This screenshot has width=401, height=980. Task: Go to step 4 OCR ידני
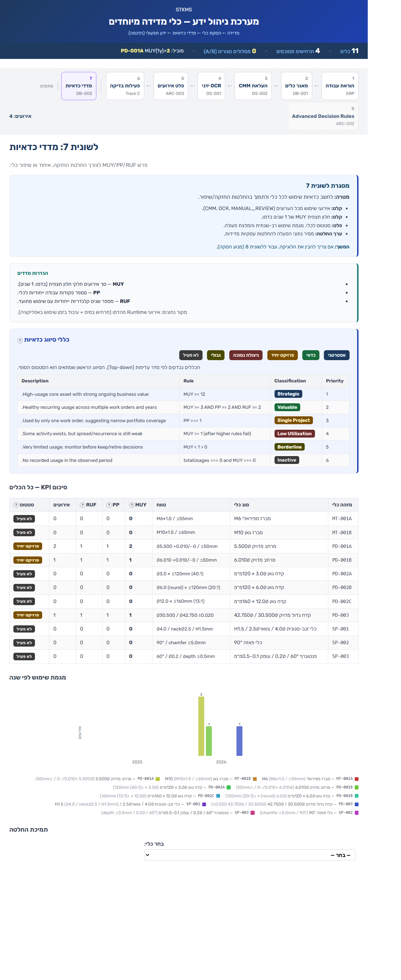tap(211, 86)
